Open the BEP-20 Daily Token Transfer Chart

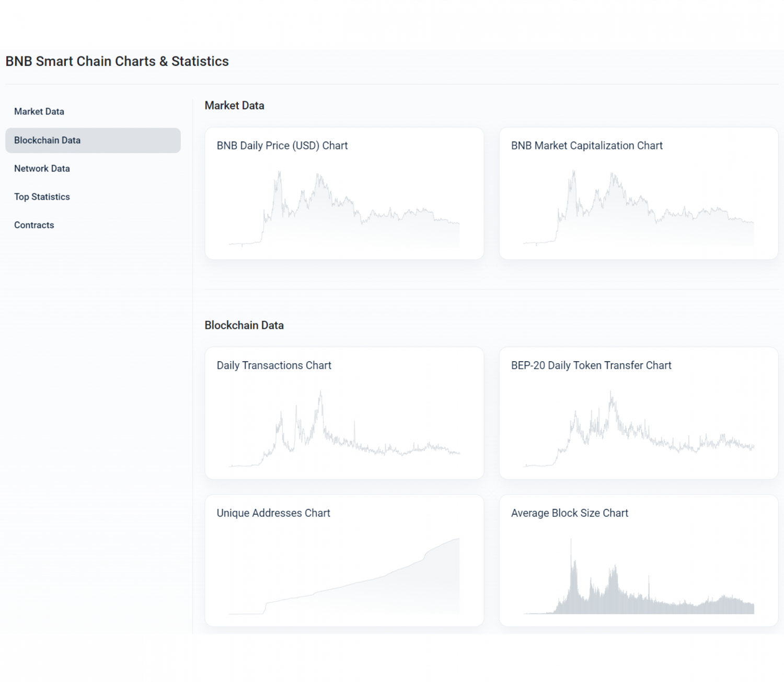point(591,365)
